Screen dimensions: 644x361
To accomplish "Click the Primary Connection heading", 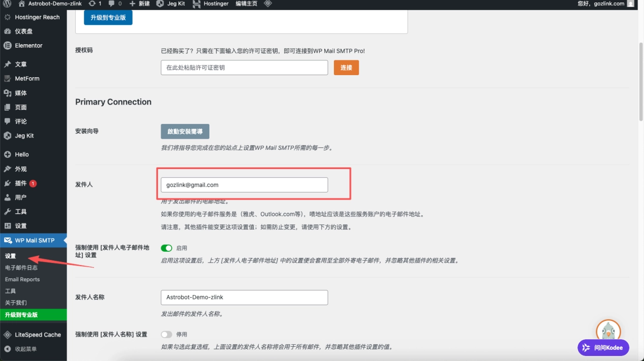I will (x=113, y=102).
